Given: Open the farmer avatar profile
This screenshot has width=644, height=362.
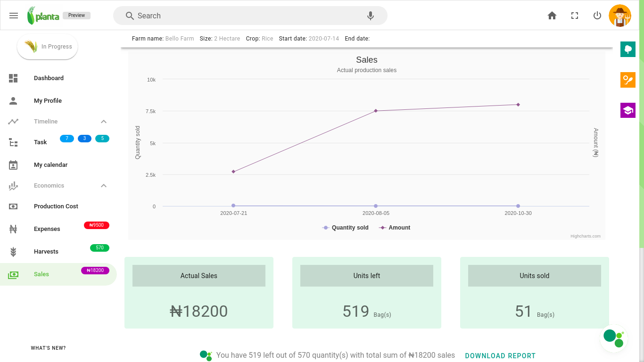Looking at the screenshot, I should (x=620, y=16).
